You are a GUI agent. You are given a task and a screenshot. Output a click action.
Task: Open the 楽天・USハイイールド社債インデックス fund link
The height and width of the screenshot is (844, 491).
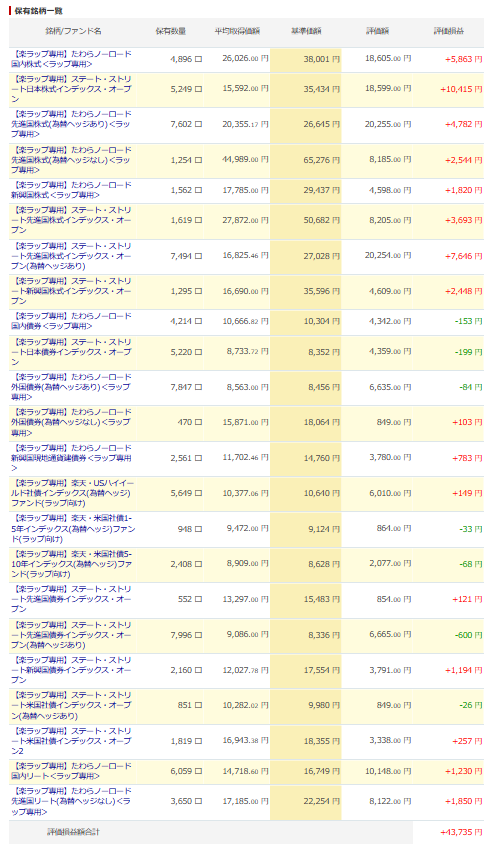[73, 493]
